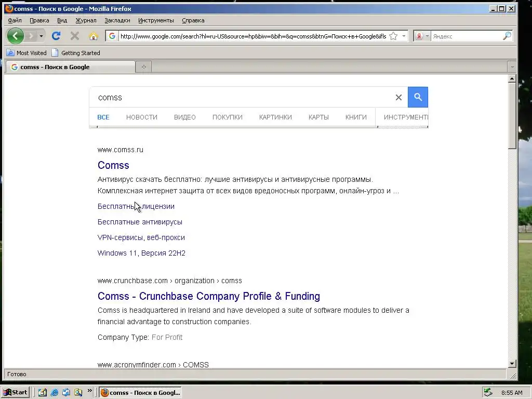Viewport: 532px width, 399px height.
Task: Open the Comss - Crunchbase Company Profile link
Action: click(x=209, y=296)
